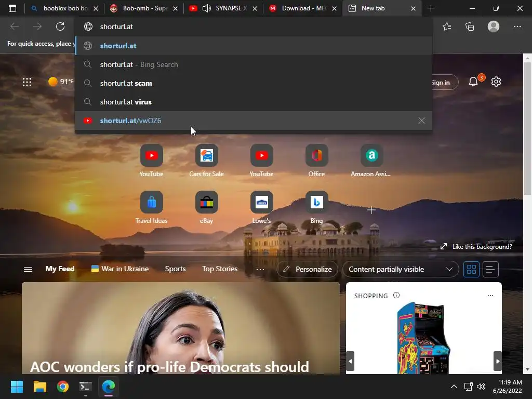Image resolution: width=532 pixels, height=399 pixels.
Task: Go to previous shopping item
Action: 351,362
